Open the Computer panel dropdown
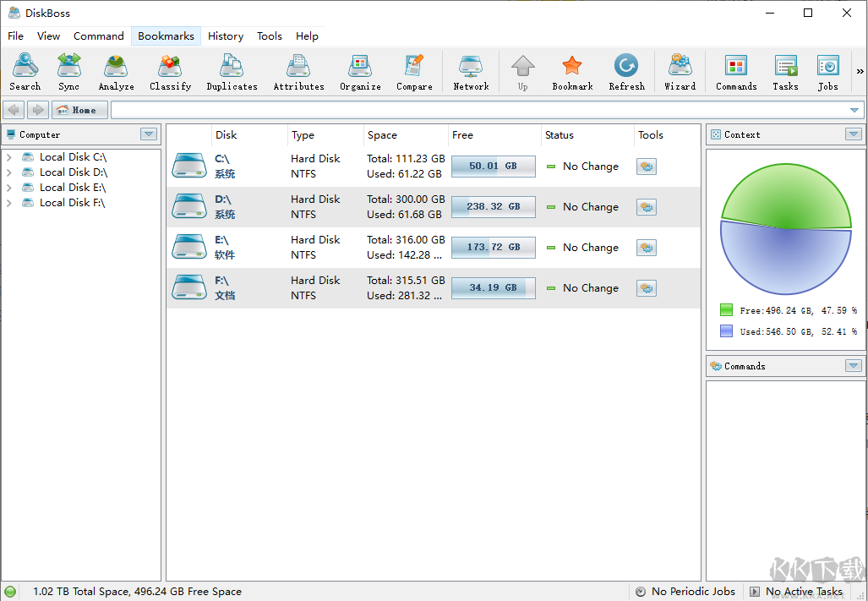This screenshot has height=601, width=868. (149, 134)
